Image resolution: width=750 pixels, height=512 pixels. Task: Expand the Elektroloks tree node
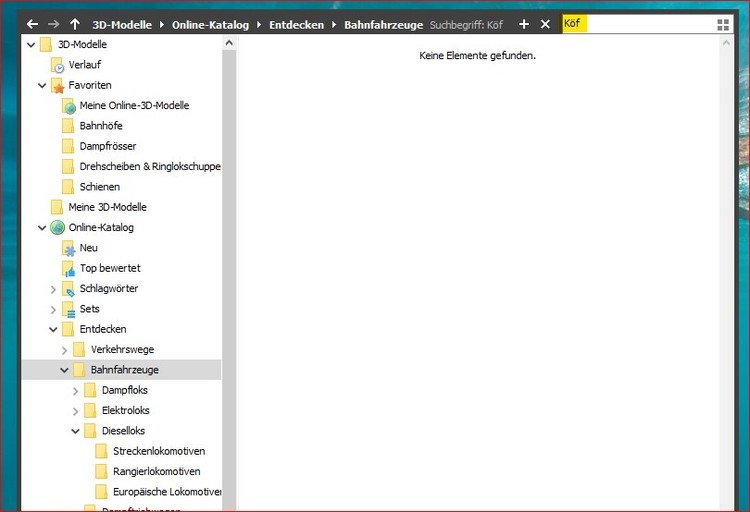pyautogui.click(x=76, y=411)
